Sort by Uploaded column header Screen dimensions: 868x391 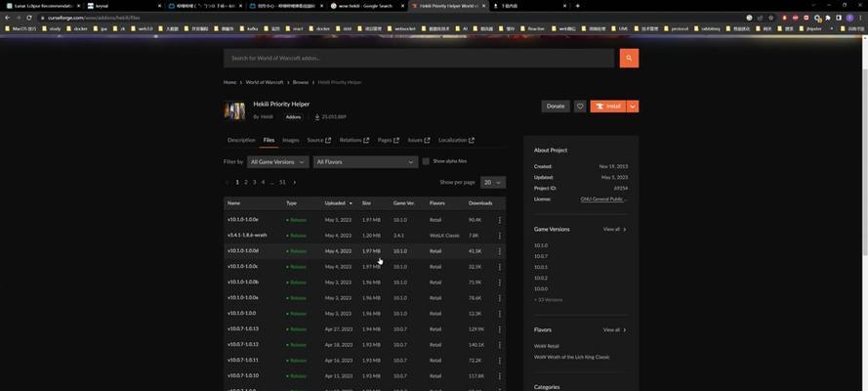point(338,203)
